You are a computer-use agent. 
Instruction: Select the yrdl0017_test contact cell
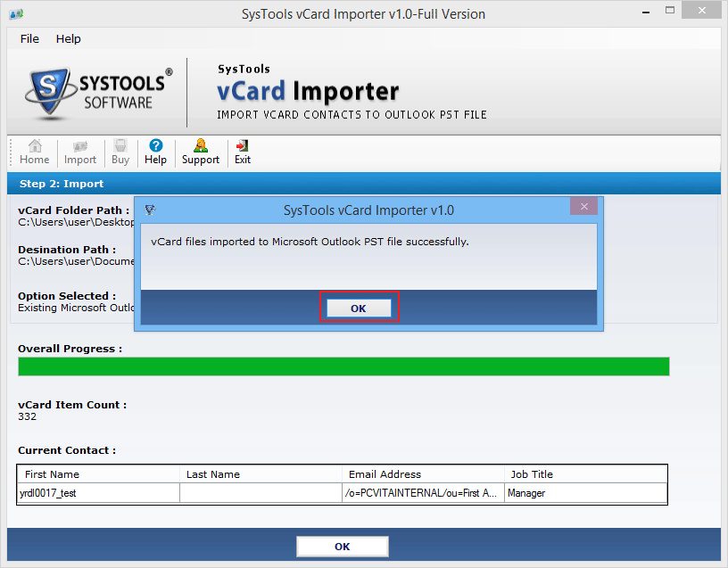[x=98, y=493]
